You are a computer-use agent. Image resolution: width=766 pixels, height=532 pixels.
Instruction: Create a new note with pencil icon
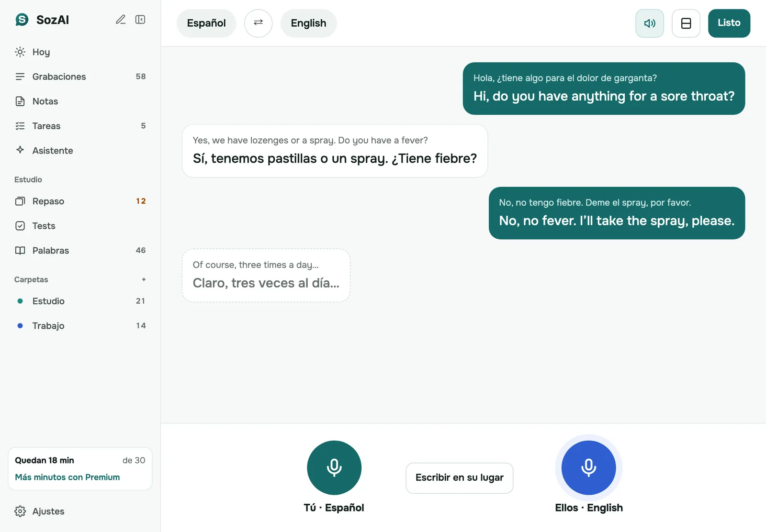(121, 20)
